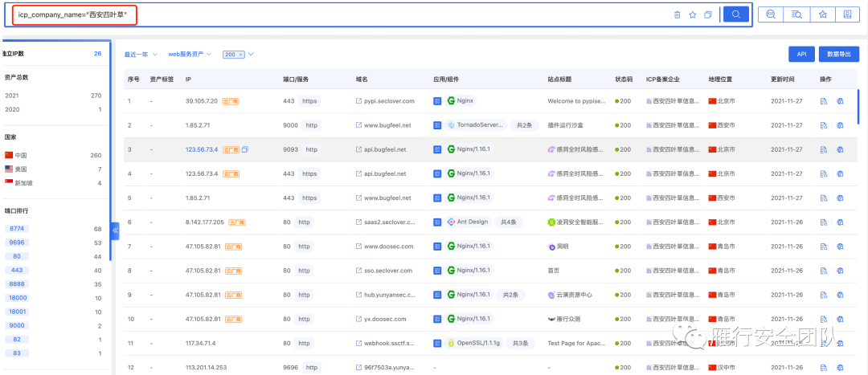The image size is (868, 375).
Task: Open the web服务资产 asset type dropdown
Action: (190, 55)
